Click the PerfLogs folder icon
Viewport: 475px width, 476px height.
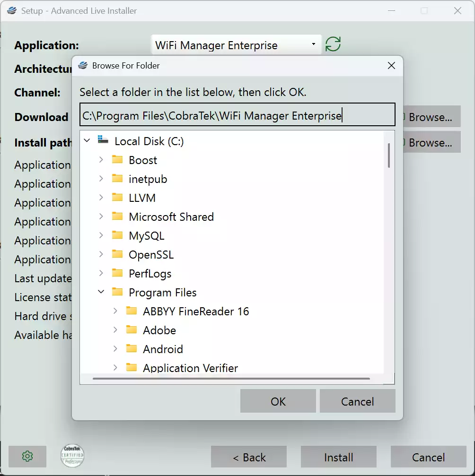point(117,273)
